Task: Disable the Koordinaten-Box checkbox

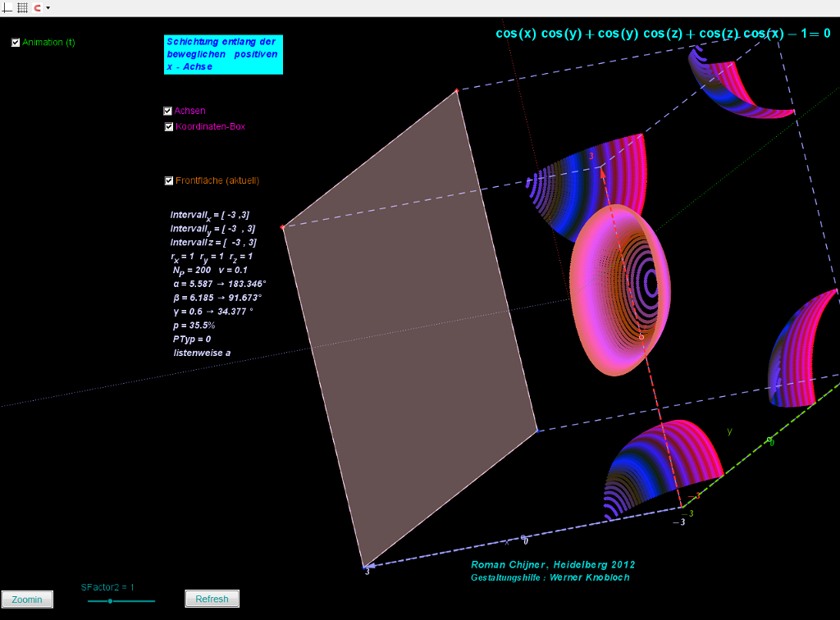Action: [x=168, y=127]
